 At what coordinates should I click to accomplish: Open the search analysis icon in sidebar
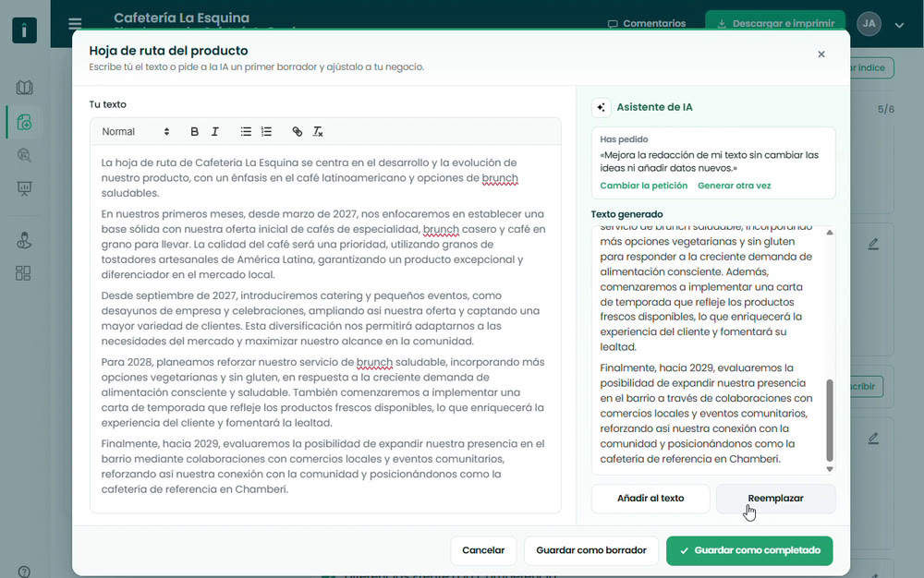click(x=24, y=155)
